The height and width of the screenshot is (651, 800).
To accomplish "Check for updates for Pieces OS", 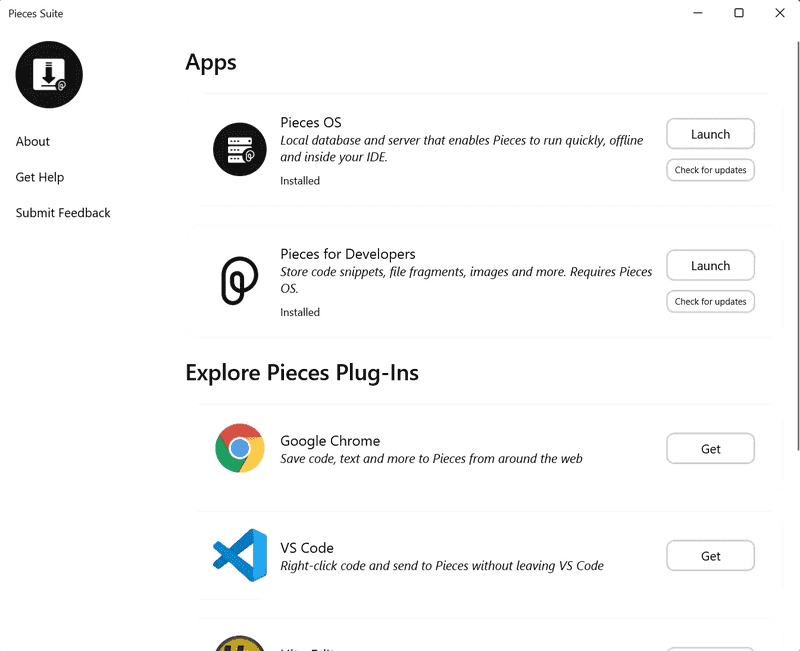I will 710,170.
